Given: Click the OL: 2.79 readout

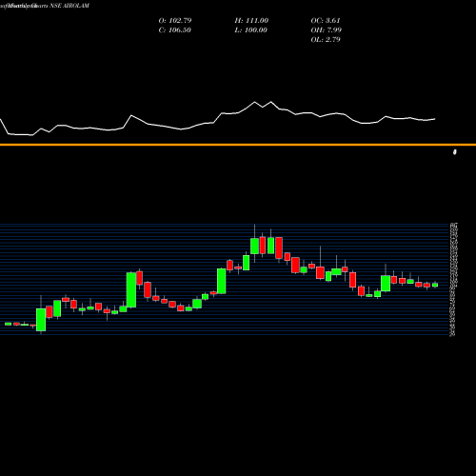Looking at the screenshot, I should point(326,39).
